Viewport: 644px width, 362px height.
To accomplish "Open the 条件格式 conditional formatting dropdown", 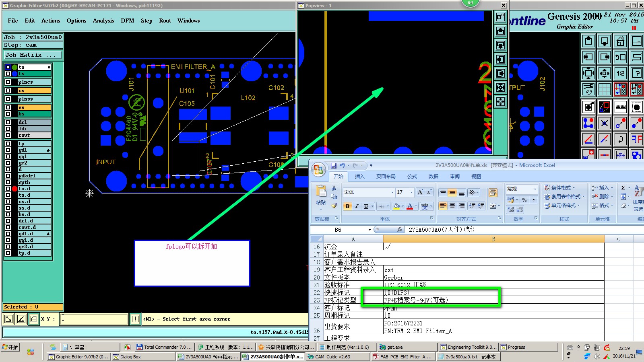I will click(559, 188).
